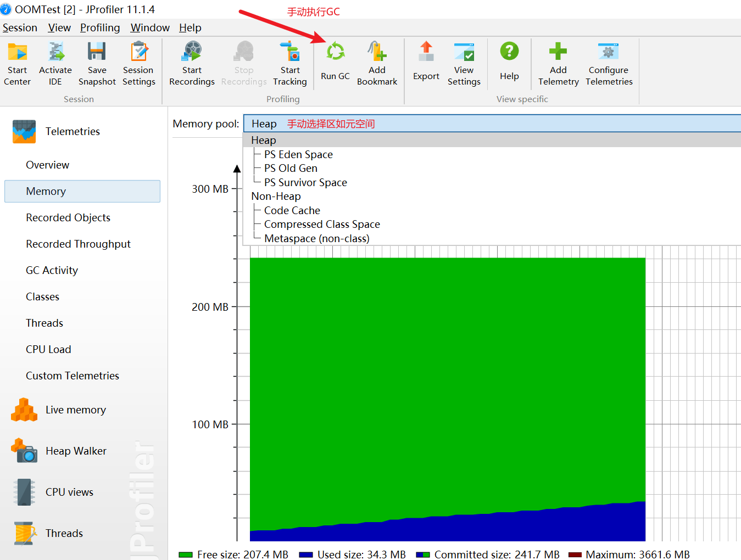Click the Add Telemetry plus icon
741x560 pixels.
pyautogui.click(x=558, y=52)
